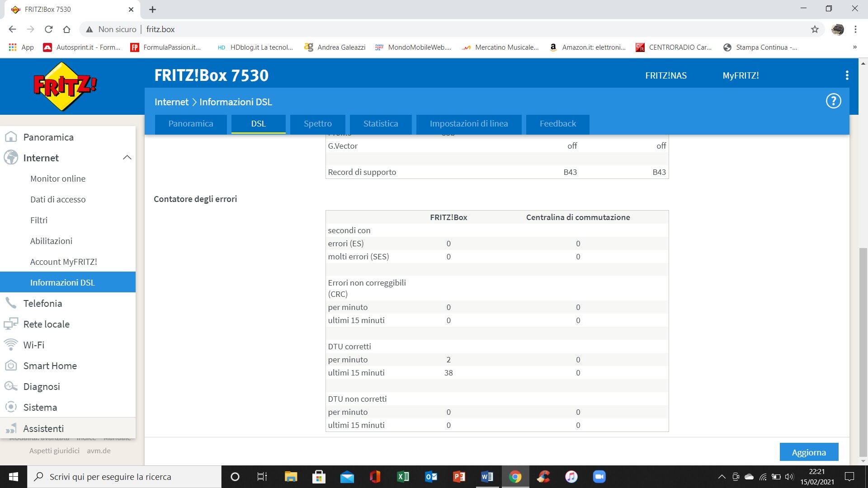
Task: Open the Amazon.it bookmark
Action: coord(587,47)
